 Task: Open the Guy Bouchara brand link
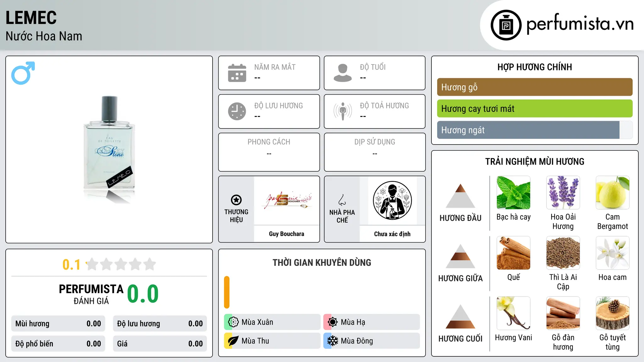[x=286, y=234]
